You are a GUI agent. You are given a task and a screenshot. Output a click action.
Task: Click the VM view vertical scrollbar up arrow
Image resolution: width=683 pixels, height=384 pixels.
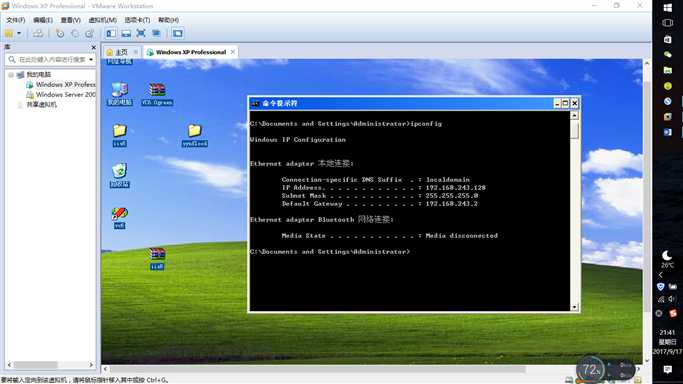pos(647,63)
